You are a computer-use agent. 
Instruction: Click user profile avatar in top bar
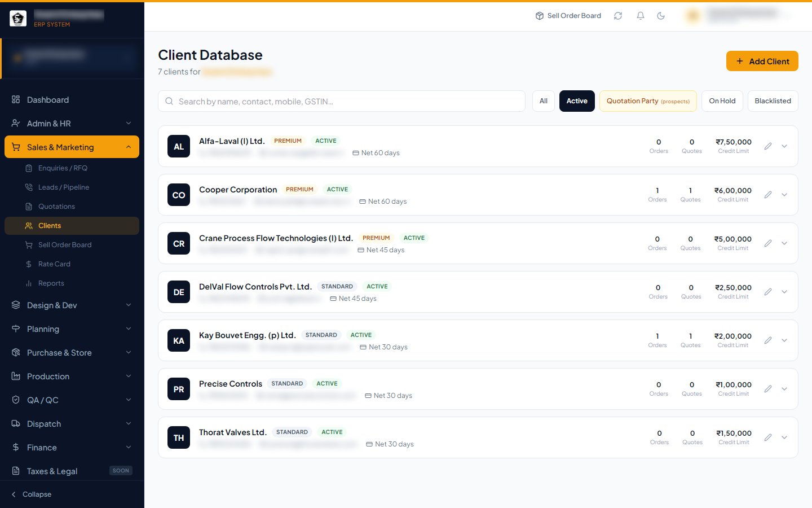(693, 16)
